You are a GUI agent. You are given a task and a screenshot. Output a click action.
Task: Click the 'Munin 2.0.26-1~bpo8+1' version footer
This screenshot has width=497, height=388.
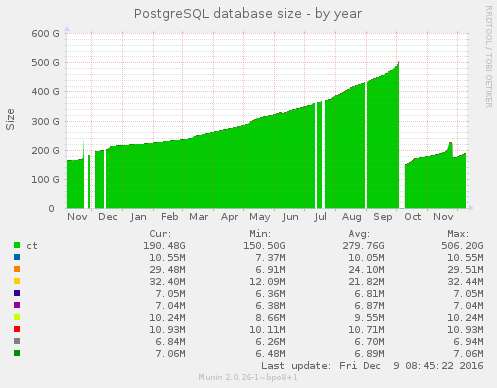[248, 377]
